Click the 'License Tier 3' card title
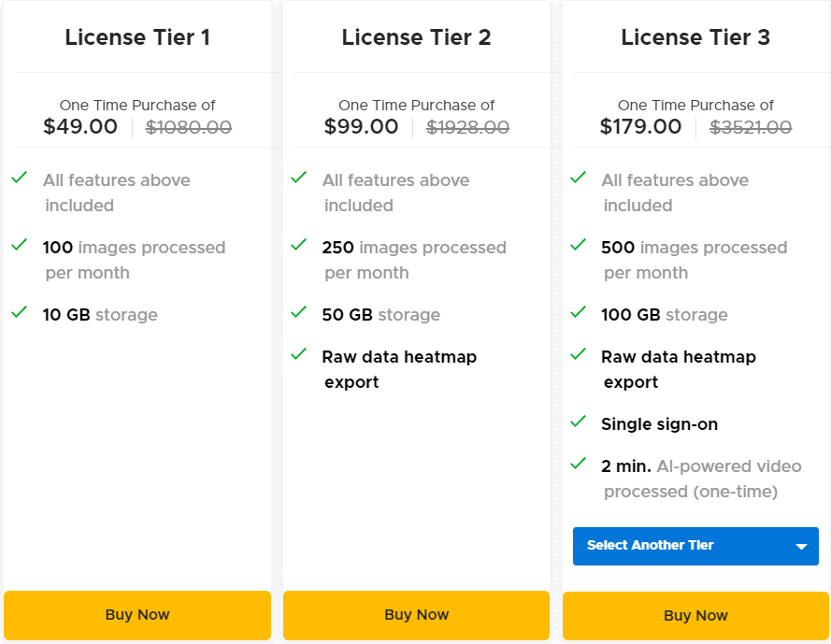Screen dimensions: 831x644 [695, 37]
